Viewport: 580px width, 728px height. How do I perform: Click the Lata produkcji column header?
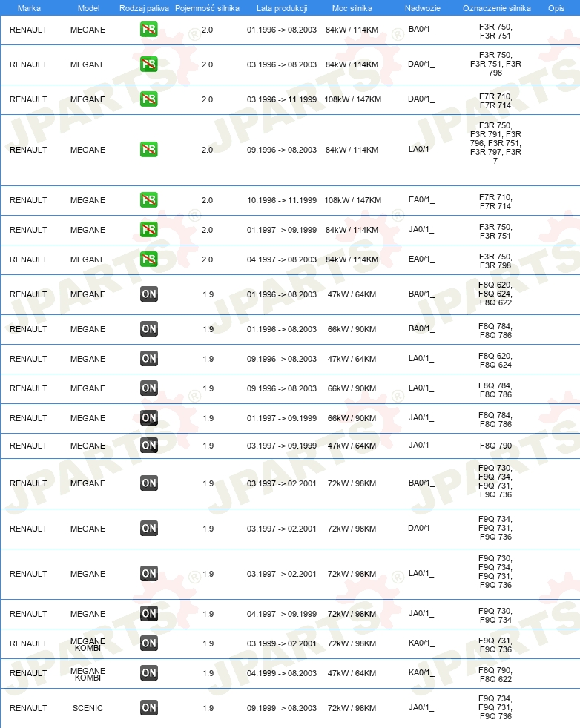282,8
